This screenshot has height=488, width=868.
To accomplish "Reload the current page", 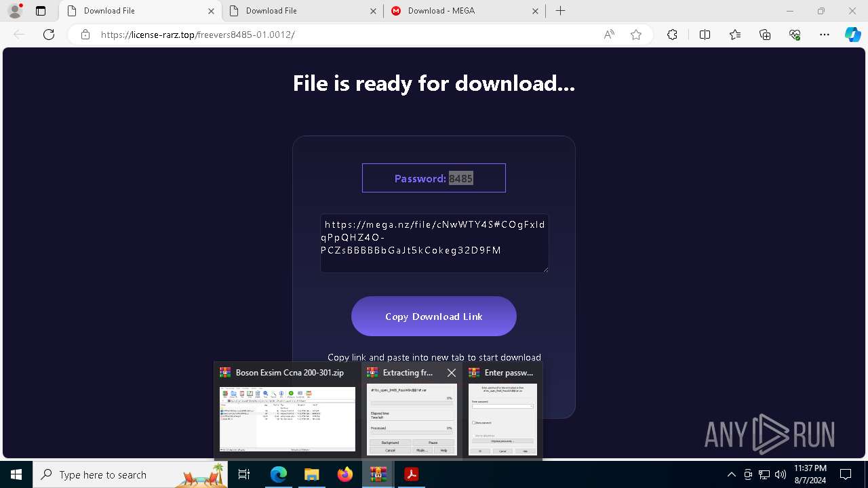I will coord(49,35).
